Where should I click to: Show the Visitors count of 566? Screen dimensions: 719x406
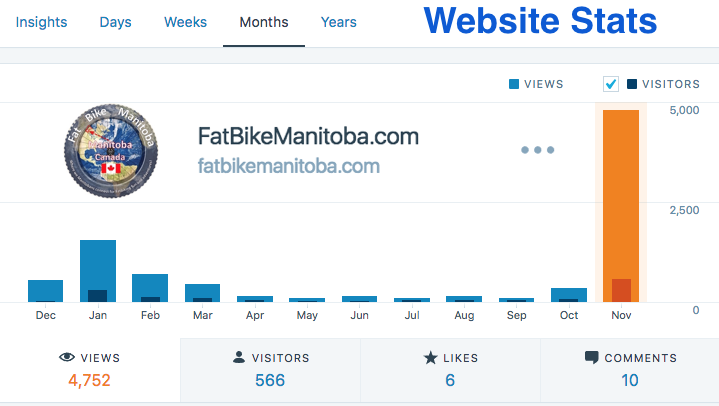pos(270,380)
